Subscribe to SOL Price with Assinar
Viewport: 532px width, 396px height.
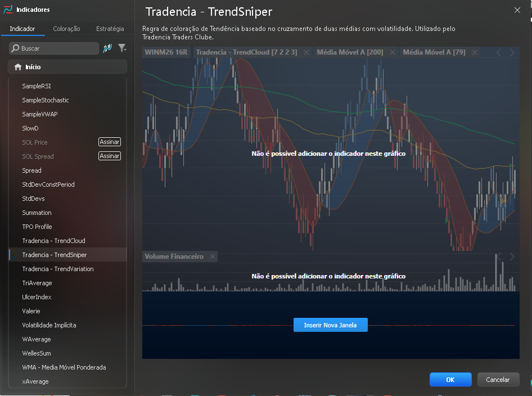(110, 142)
